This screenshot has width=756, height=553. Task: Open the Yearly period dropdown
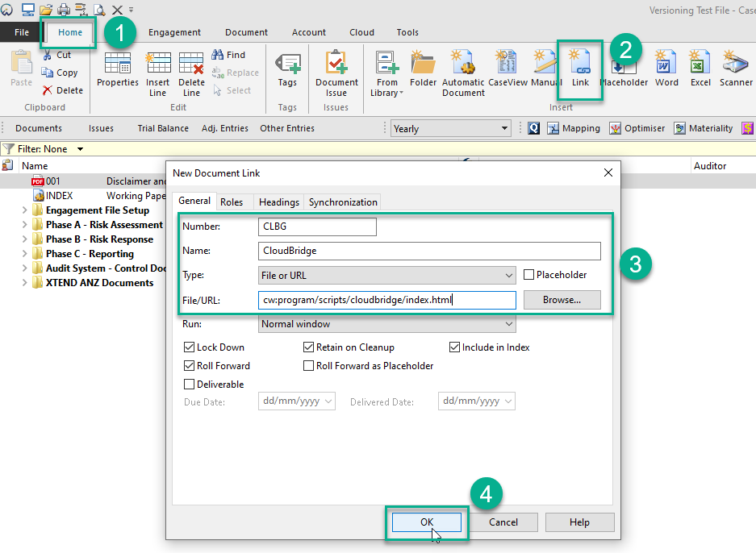coord(450,129)
